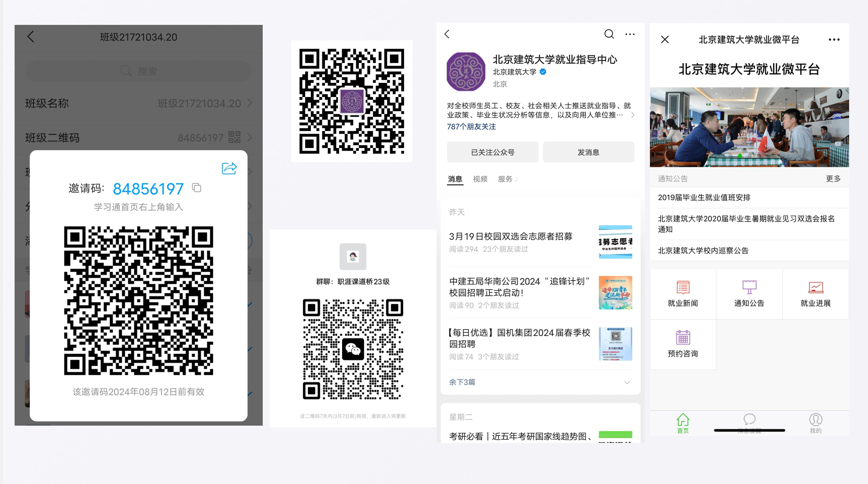Go back from the class details page
This screenshot has height=484, width=868.
click(30, 37)
